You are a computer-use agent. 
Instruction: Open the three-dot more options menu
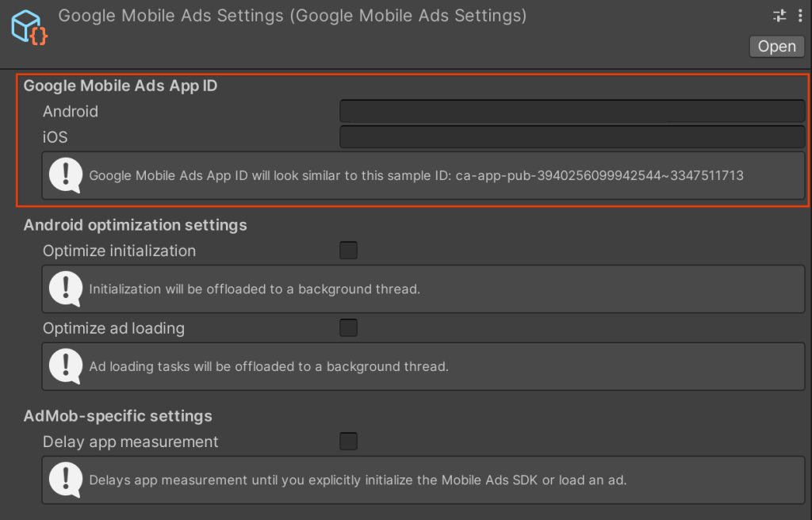coord(798,16)
